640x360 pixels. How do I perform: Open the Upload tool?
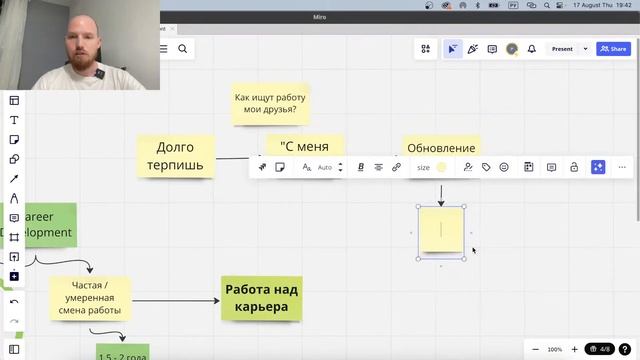14,257
